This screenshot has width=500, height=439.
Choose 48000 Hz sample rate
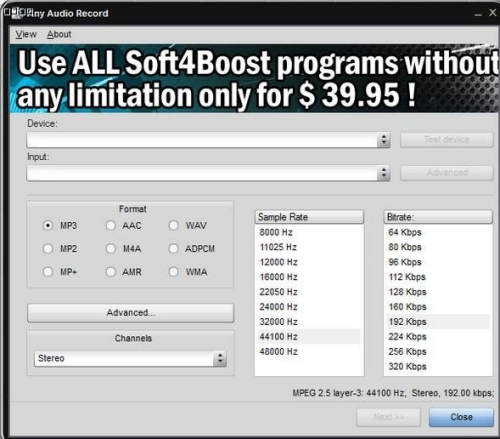[309, 352]
